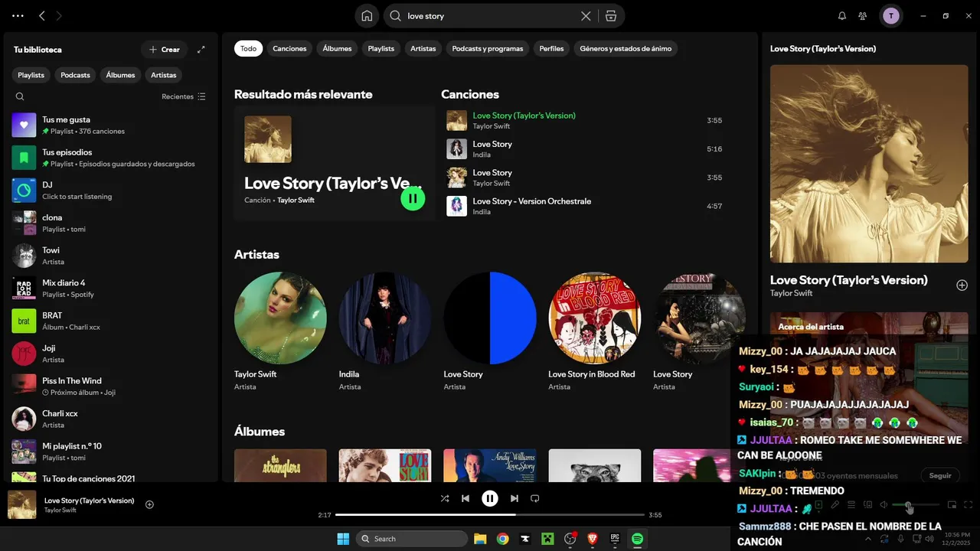Screen dimensions: 980x551
Task: Open Epic Games launcher from taskbar
Action: (615, 539)
